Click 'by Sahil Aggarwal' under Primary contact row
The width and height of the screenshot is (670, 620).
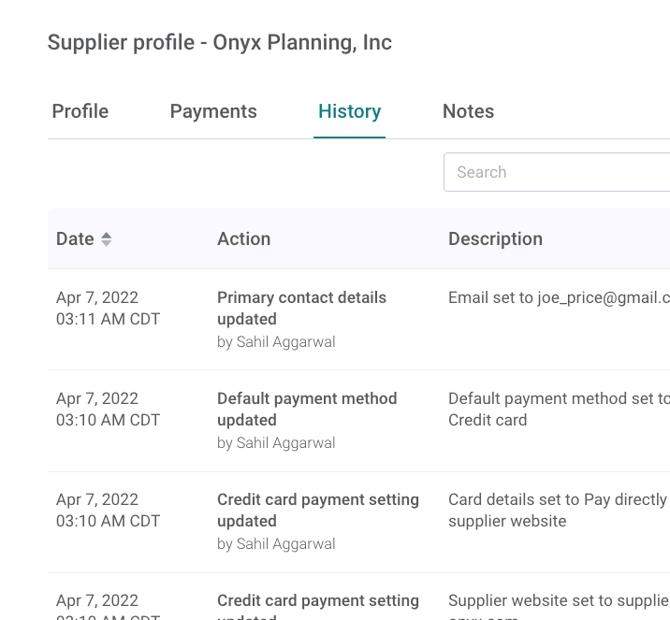[x=276, y=342]
